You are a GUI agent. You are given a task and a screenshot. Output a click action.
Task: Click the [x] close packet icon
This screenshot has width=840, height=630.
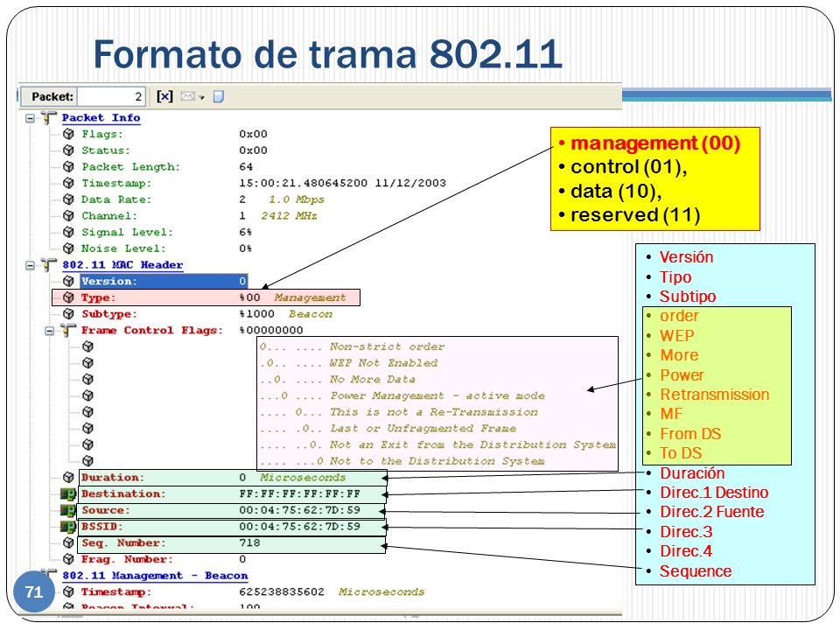tap(164, 96)
